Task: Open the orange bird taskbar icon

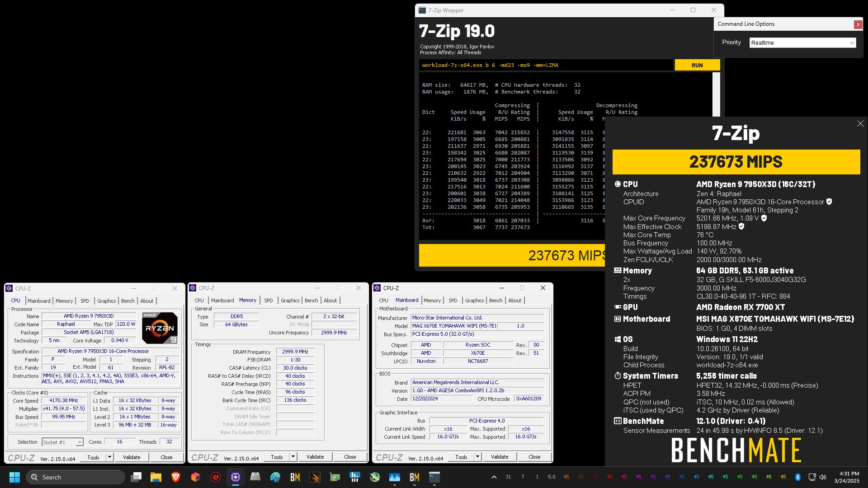Action: point(315,477)
